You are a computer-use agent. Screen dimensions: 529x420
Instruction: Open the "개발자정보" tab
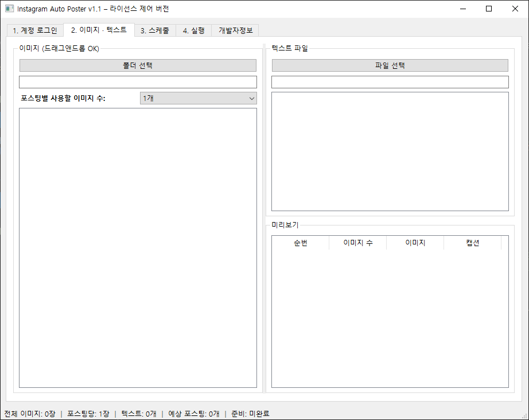coord(234,30)
